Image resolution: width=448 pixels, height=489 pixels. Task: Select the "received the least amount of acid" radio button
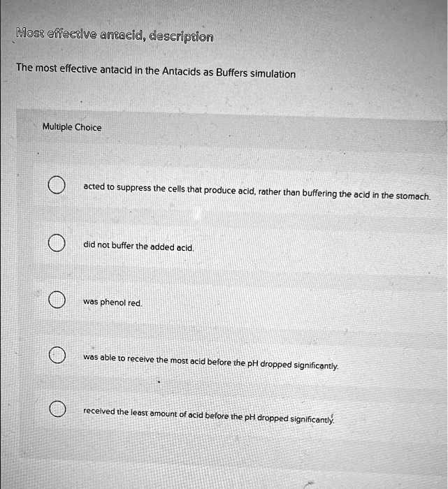click(x=58, y=410)
